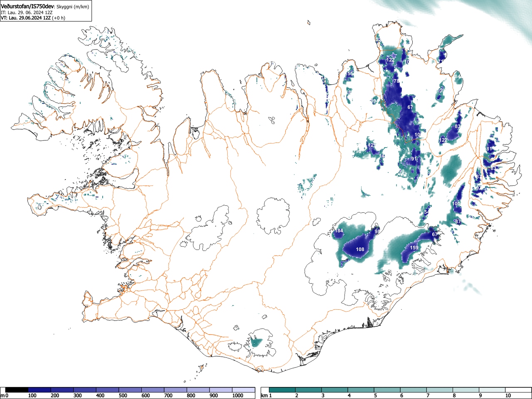The height and width of the screenshot is (399, 532).
Task: Click the '(+0 h)' forecast offset text
Action: pyautogui.click(x=59, y=18)
